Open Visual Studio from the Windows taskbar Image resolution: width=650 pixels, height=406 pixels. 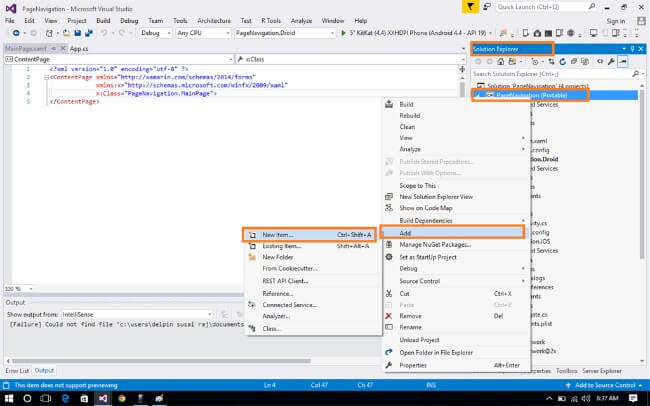(x=102, y=397)
